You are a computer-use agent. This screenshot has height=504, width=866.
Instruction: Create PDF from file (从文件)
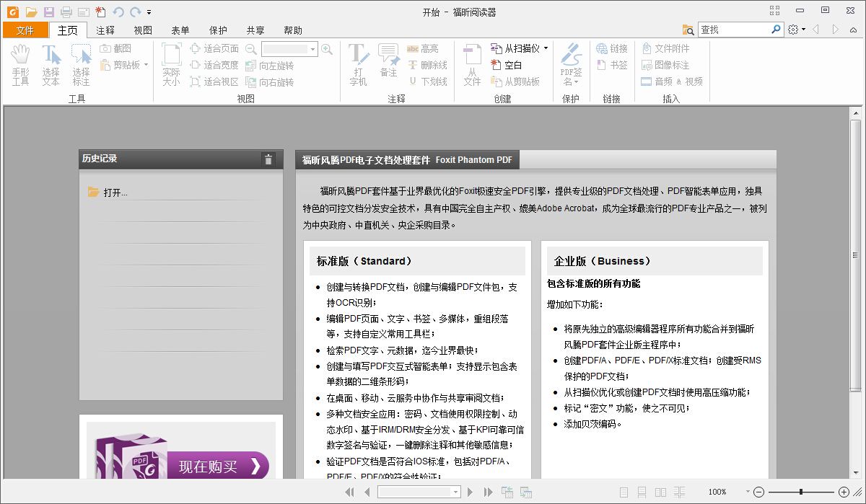(472, 65)
